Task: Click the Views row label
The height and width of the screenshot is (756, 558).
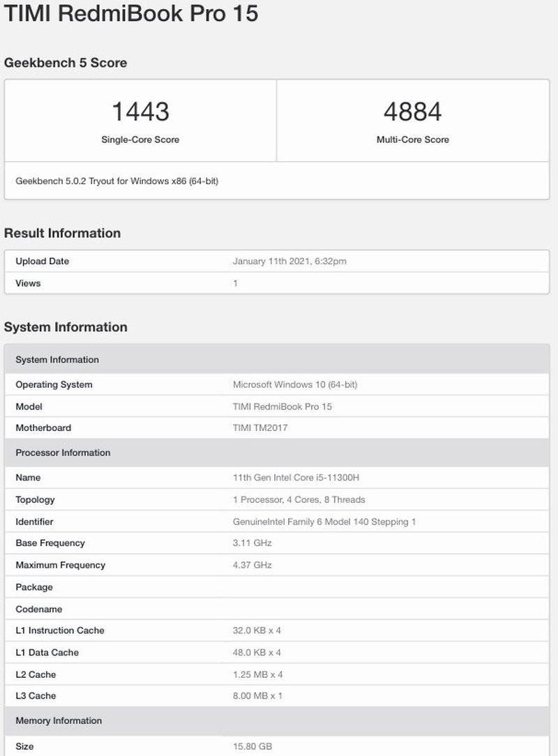Action: [28, 283]
